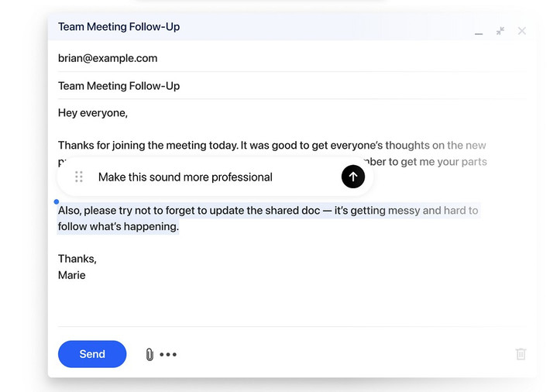The width and height of the screenshot is (550, 392).
Task: Click the drag handle on the prompt bar
Action: (x=79, y=177)
